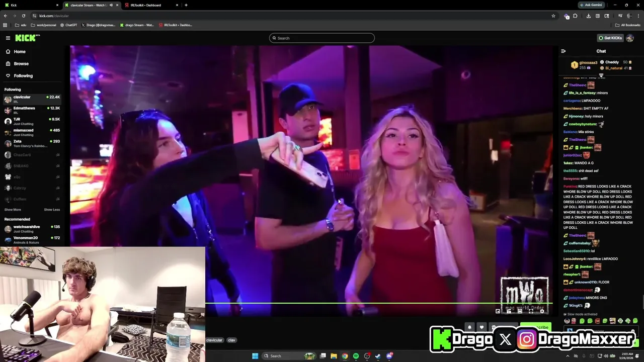Open Windows Start button in taskbar

pyautogui.click(x=255, y=356)
